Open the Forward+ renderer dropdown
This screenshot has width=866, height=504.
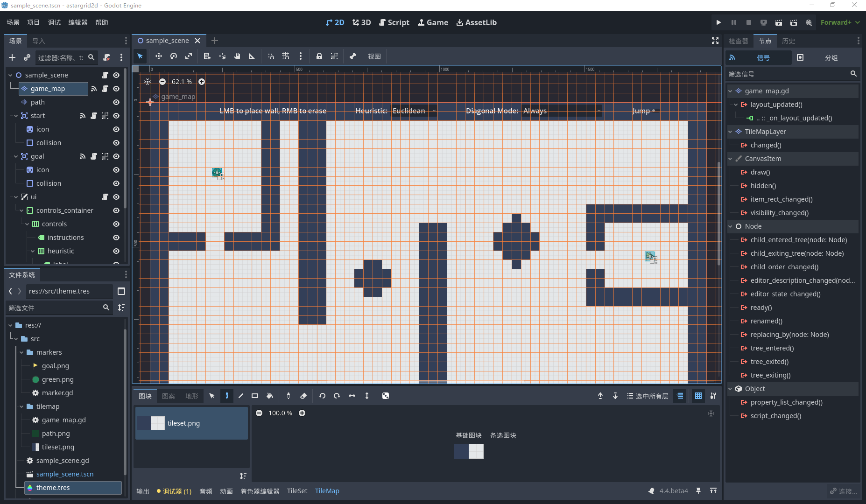[840, 22]
